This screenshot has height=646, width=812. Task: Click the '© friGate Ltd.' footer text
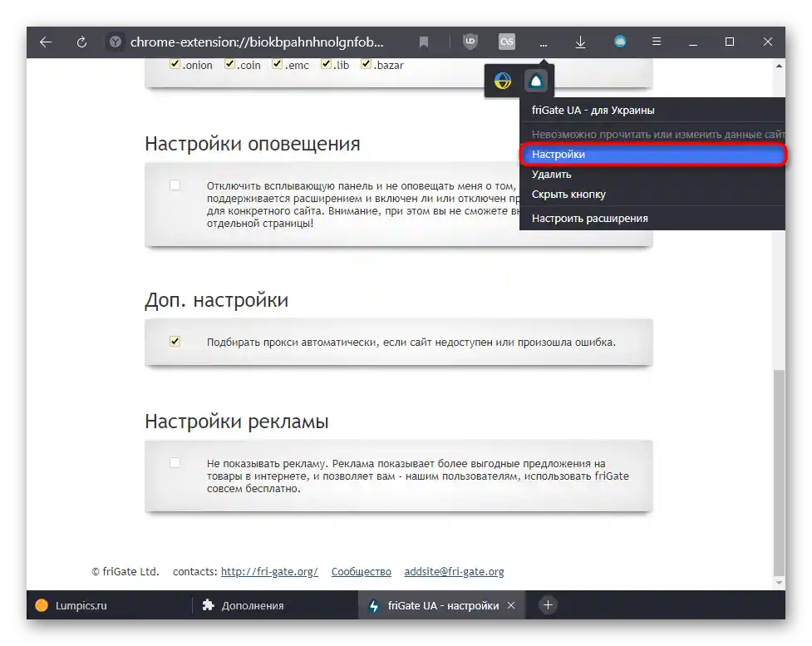[x=125, y=572]
